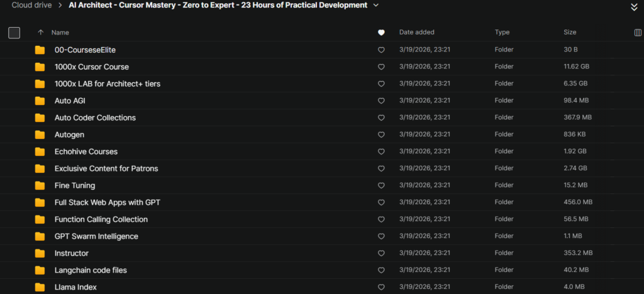Click the AI Architect Cursor Mastery breadcrumb title
This screenshot has height=294, width=644.
[218, 5]
